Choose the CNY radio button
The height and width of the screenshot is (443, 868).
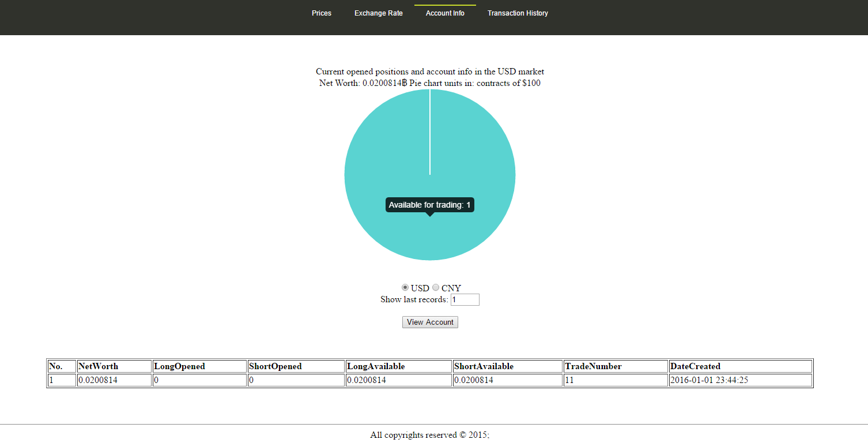pos(436,287)
